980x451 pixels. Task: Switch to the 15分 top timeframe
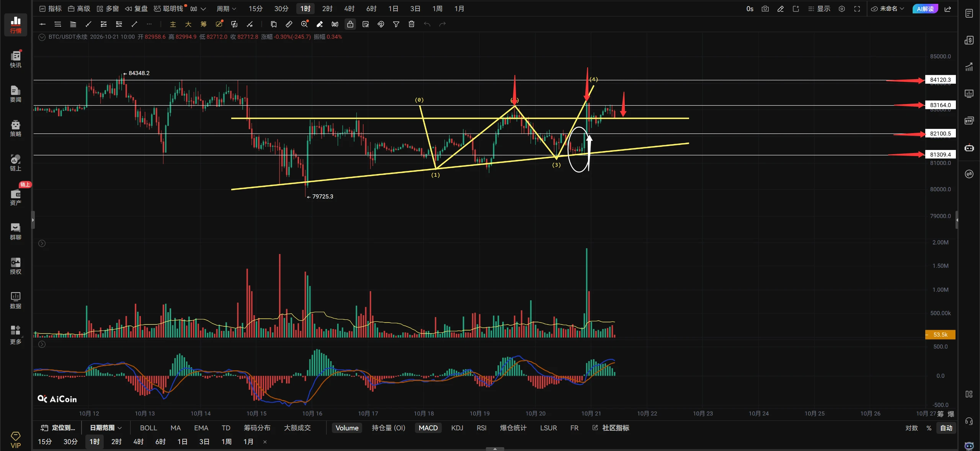pos(255,8)
